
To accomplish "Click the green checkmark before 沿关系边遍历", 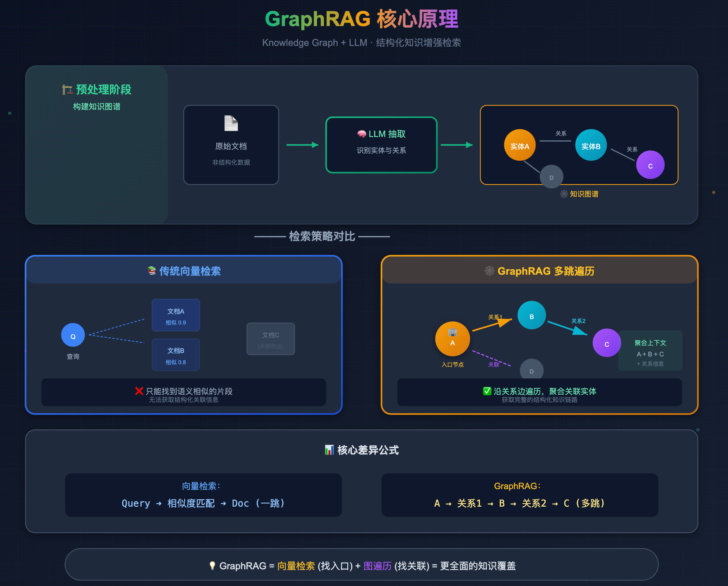I will click(x=487, y=391).
